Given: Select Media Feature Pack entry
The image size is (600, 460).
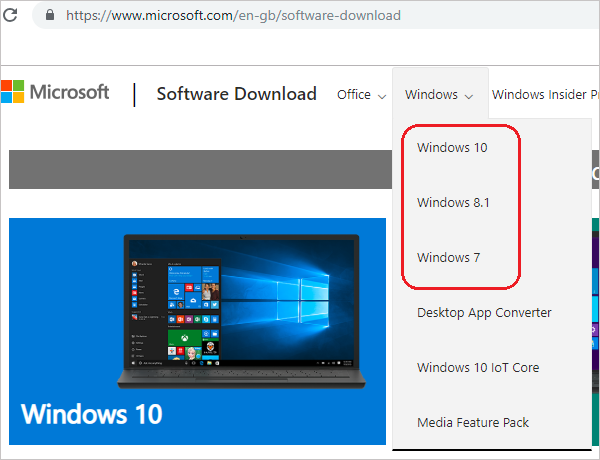Looking at the screenshot, I should pyautogui.click(x=473, y=422).
